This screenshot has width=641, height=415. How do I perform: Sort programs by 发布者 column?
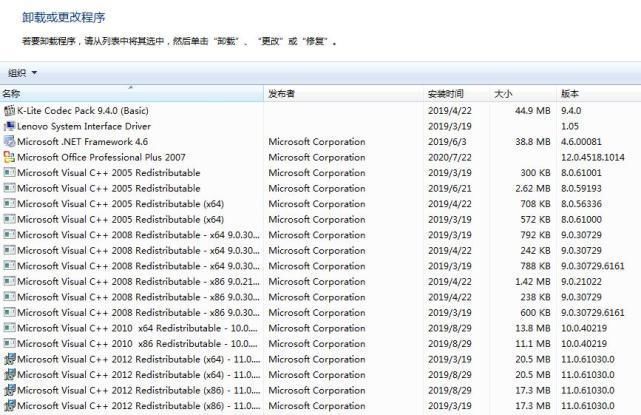[340, 93]
